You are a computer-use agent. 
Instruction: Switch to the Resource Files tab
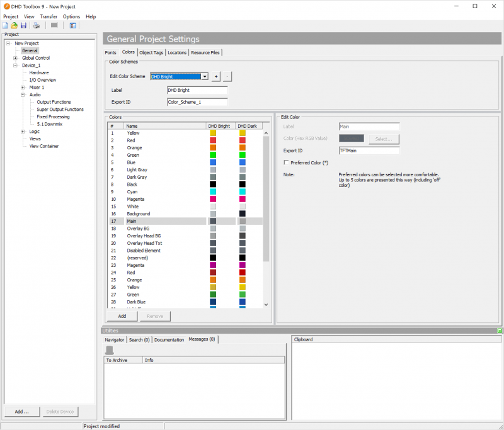(x=205, y=52)
